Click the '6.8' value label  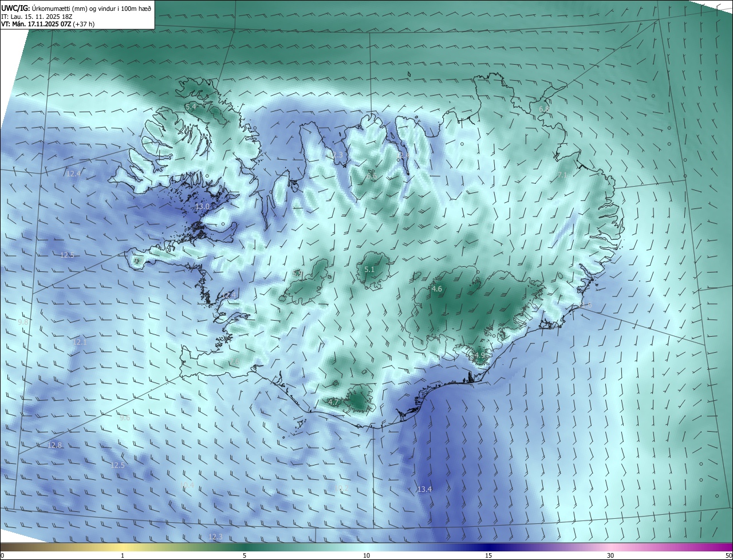[x=544, y=109]
